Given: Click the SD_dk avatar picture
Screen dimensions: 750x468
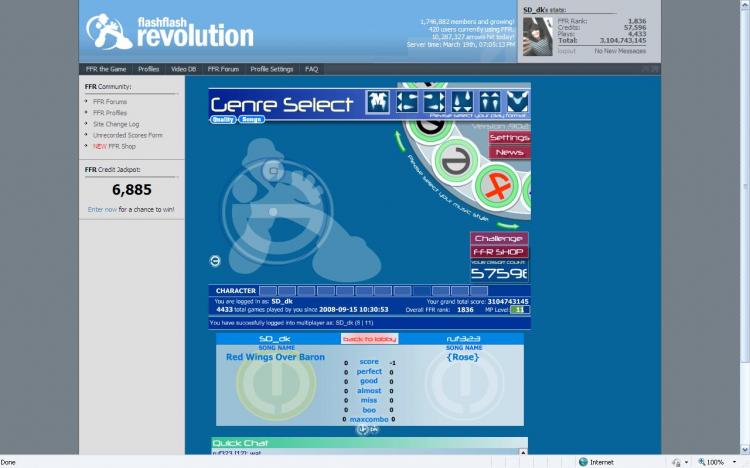Looking at the screenshot, I should [537, 37].
